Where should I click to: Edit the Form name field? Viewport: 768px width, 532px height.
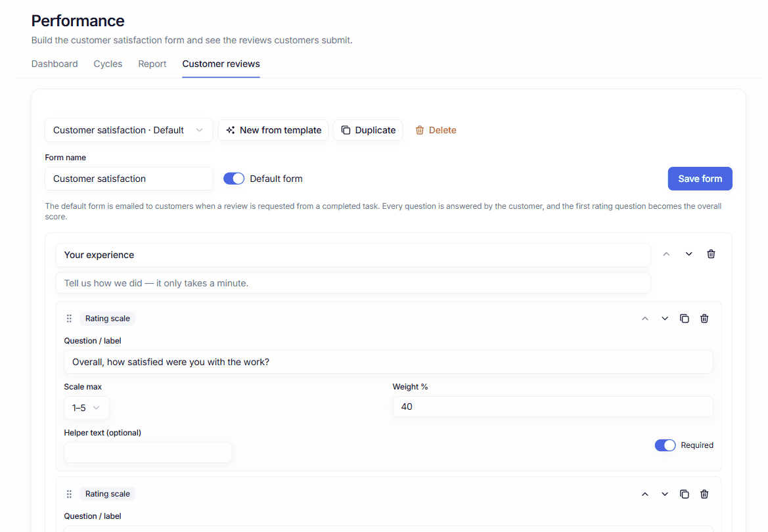tap(128, 179)
